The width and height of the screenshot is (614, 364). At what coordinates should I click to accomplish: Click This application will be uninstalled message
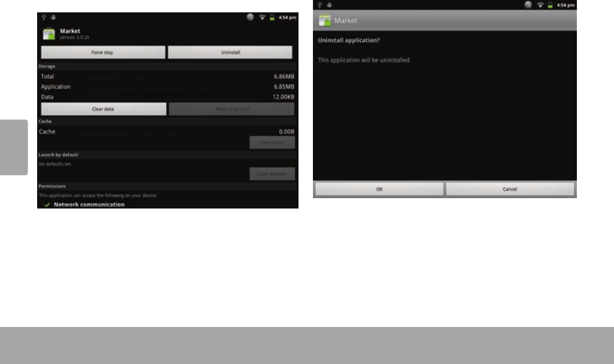[x=364, y=60]
